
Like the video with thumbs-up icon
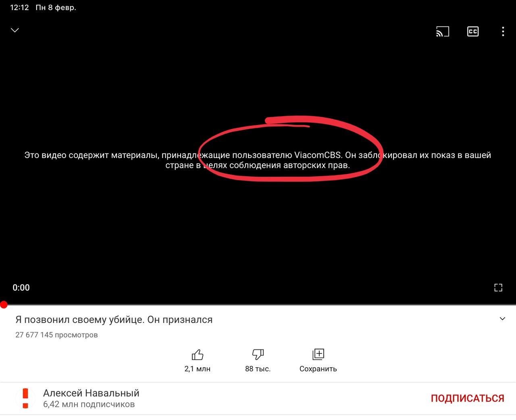click(x=197, y=355)
